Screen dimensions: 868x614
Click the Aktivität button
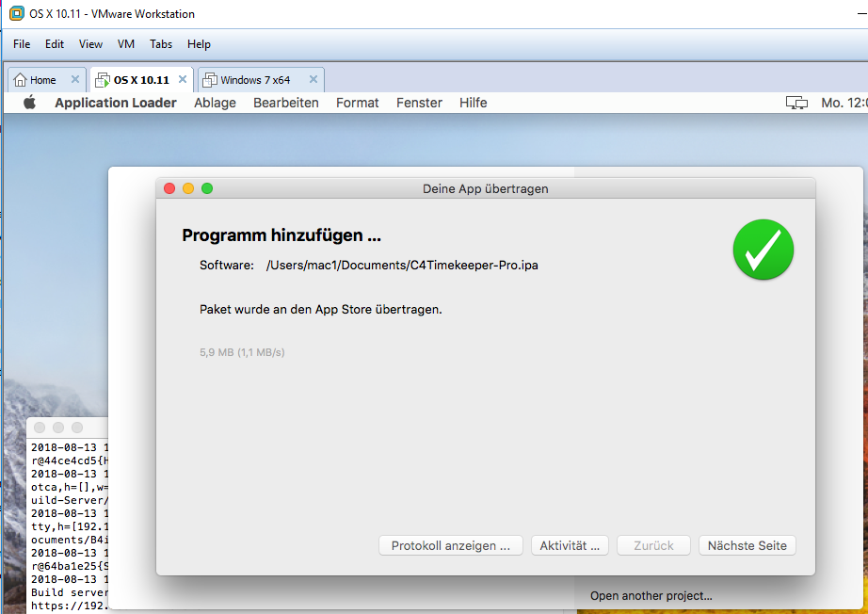click(x=570, y=545)
